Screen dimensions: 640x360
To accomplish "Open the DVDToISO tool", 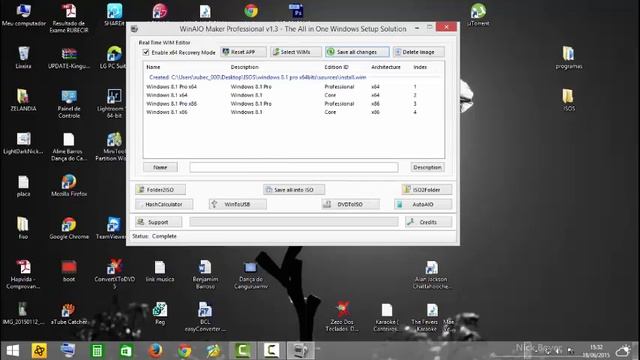I will [x=350, y=204].
